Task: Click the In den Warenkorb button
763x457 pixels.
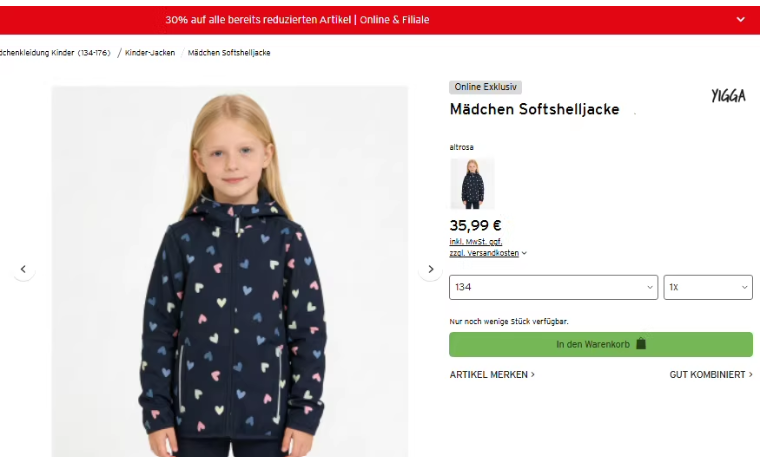Action: tap(600, 344)
